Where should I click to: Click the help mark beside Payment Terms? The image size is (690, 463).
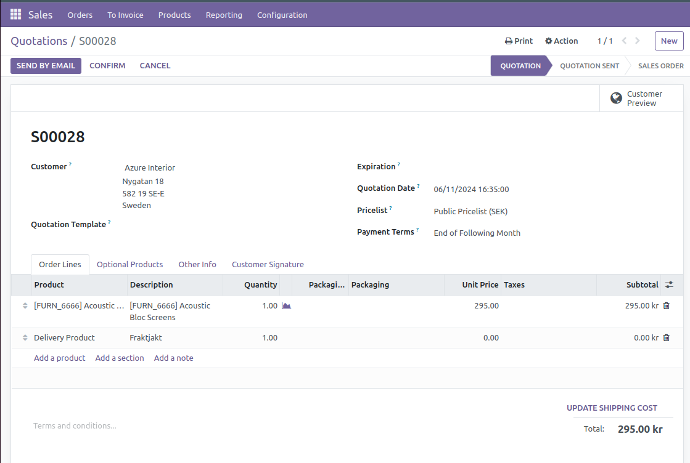(418, 229)
